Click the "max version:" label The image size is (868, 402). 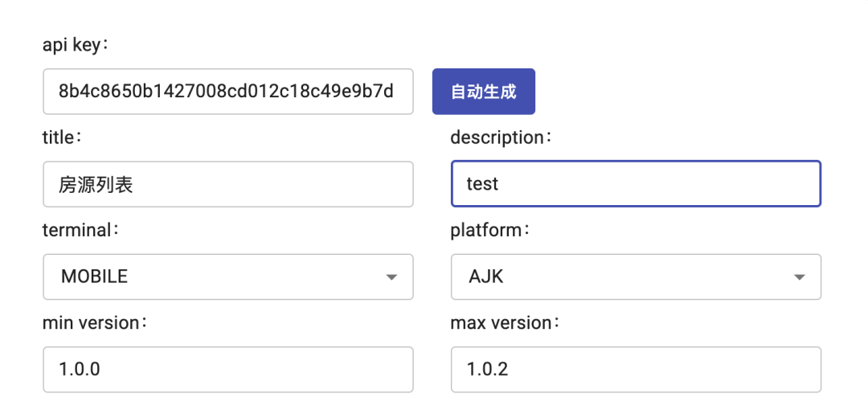coord(505,322)
